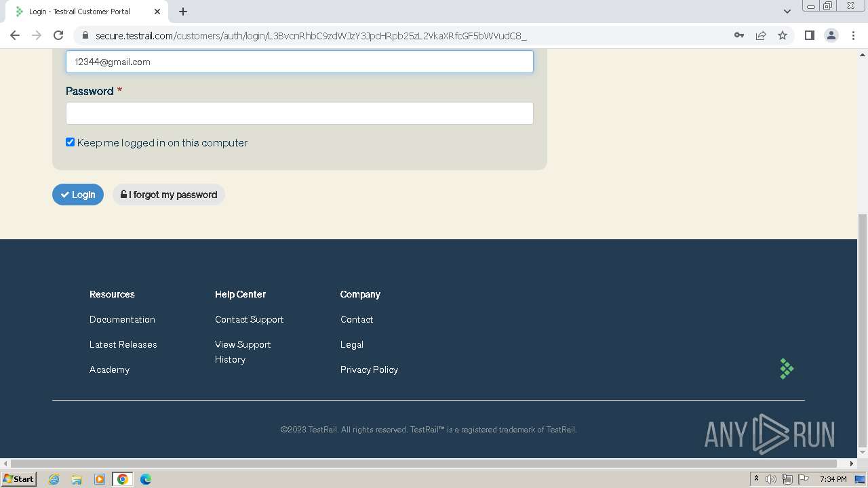Image resolution: width=868 pixels, height=488 pixels.
Task: Click the Resources footer heading
Action: (x=112, y=294)
